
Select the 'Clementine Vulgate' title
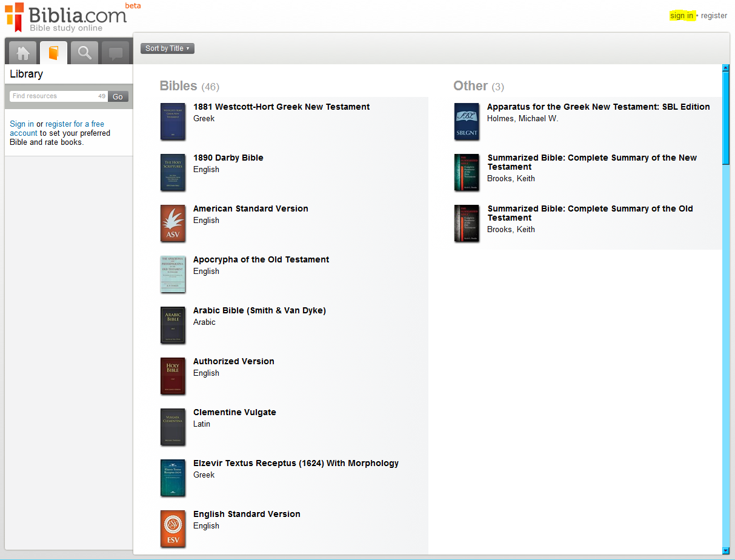pyautogui.click(x=234, y=412)
